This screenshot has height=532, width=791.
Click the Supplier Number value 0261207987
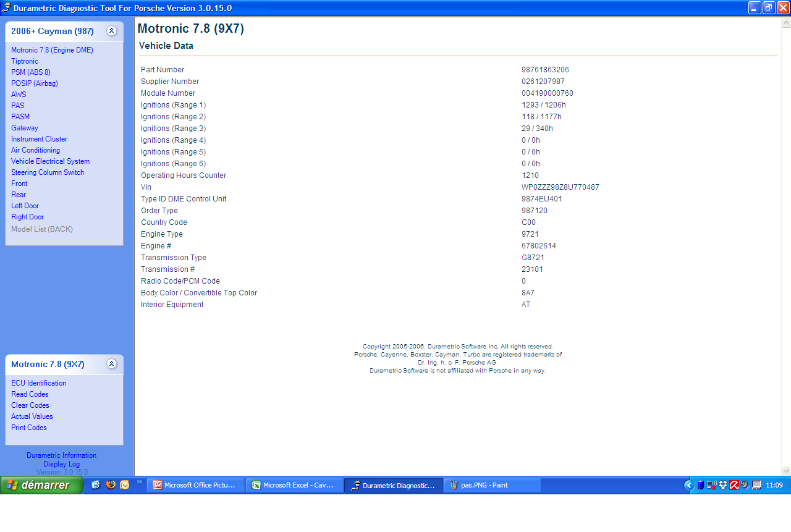coord(543,82)
